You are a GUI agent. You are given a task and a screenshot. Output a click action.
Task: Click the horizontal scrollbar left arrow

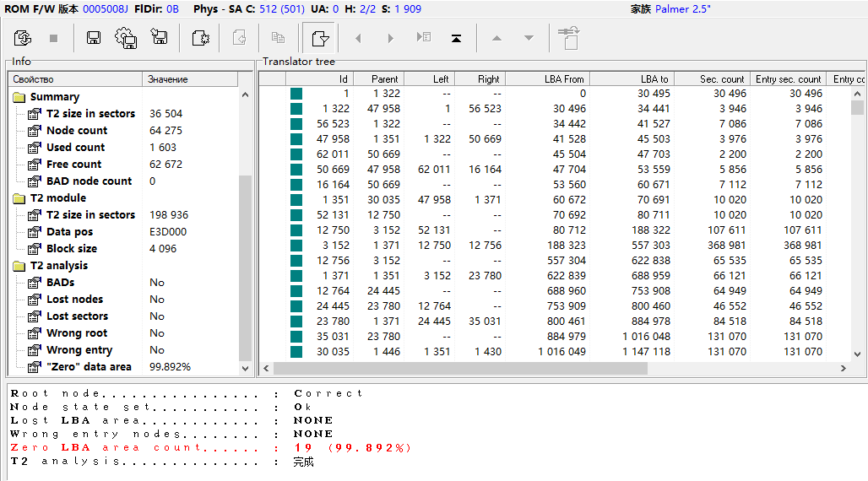[x=266, y=368]
